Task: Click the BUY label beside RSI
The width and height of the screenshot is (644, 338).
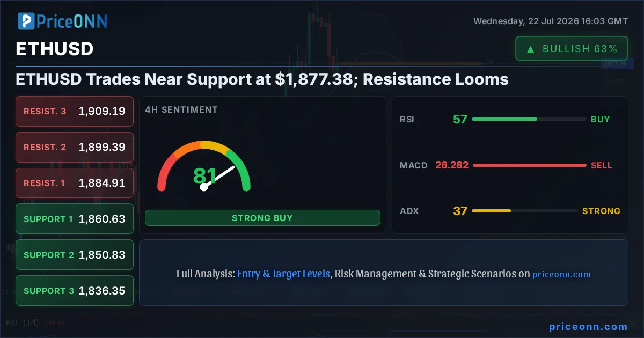Action: coord(601,119)
